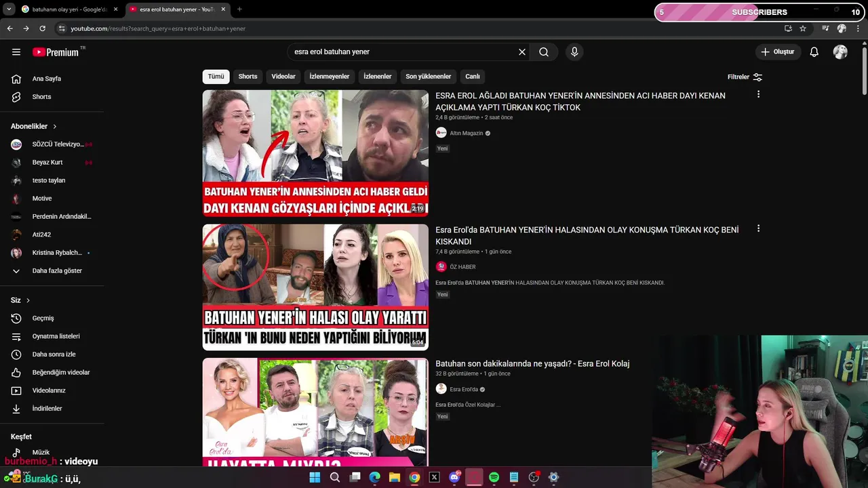Open Daha sonra izle list
This screenshot has width=868, height=488.
point(53,354)
